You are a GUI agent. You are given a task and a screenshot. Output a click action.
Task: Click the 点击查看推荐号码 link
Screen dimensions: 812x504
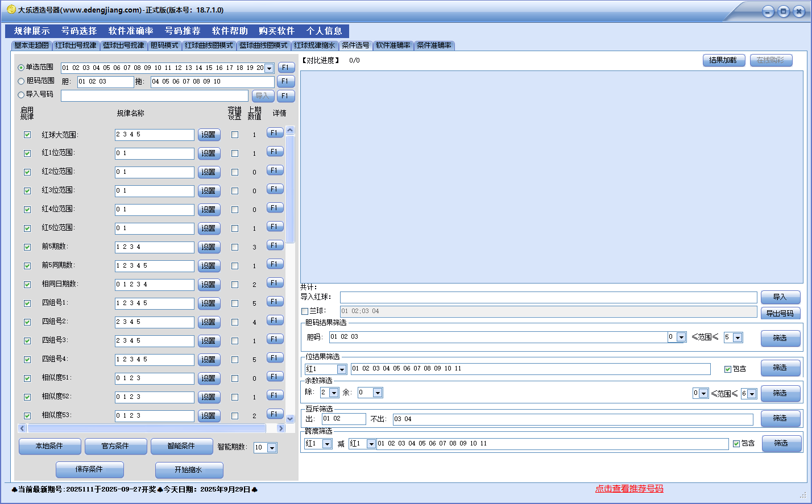tap(629, 489)
